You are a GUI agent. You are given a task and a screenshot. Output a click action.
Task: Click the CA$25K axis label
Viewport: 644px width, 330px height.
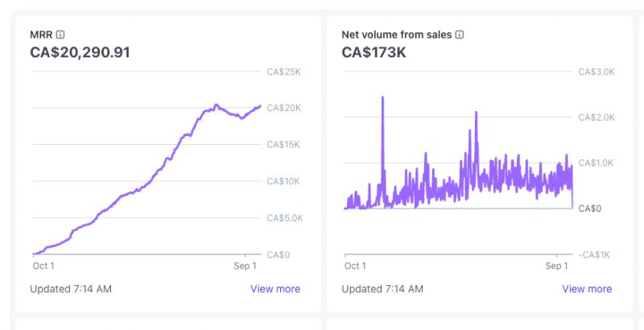(x=283, y=72)
